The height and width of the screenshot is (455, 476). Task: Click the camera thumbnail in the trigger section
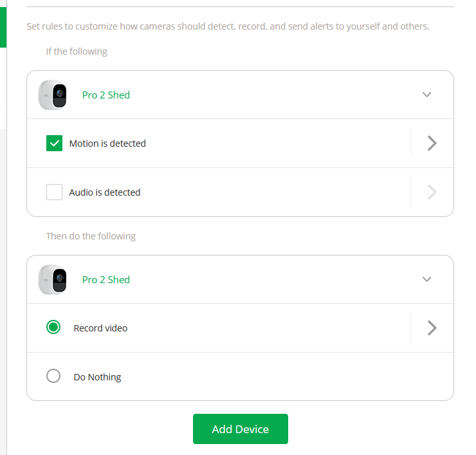(53, 95)
